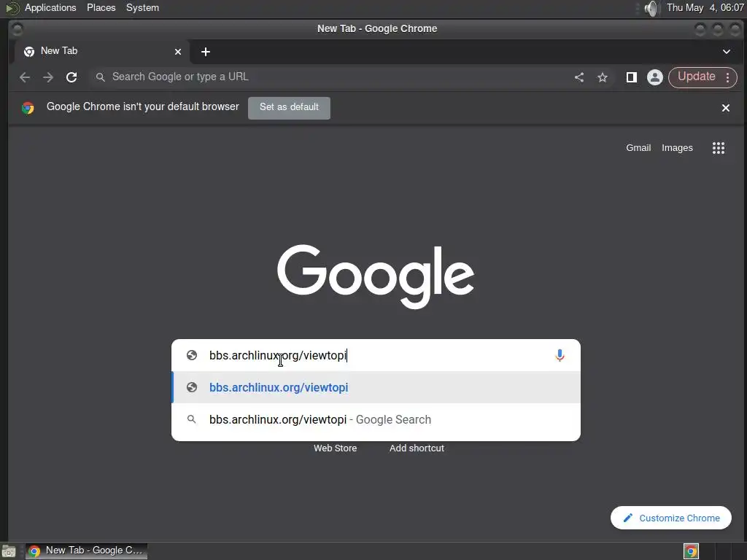747x560 pixels.
Task: Open a new tab with plus button
Action: pos(205,52)
